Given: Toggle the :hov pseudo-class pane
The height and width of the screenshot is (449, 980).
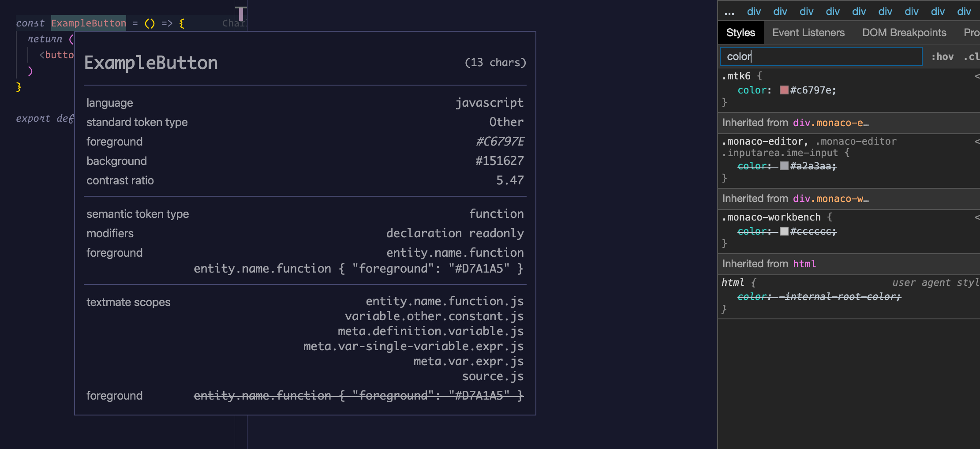Looking at the screenshot, I should pos(943,56).
